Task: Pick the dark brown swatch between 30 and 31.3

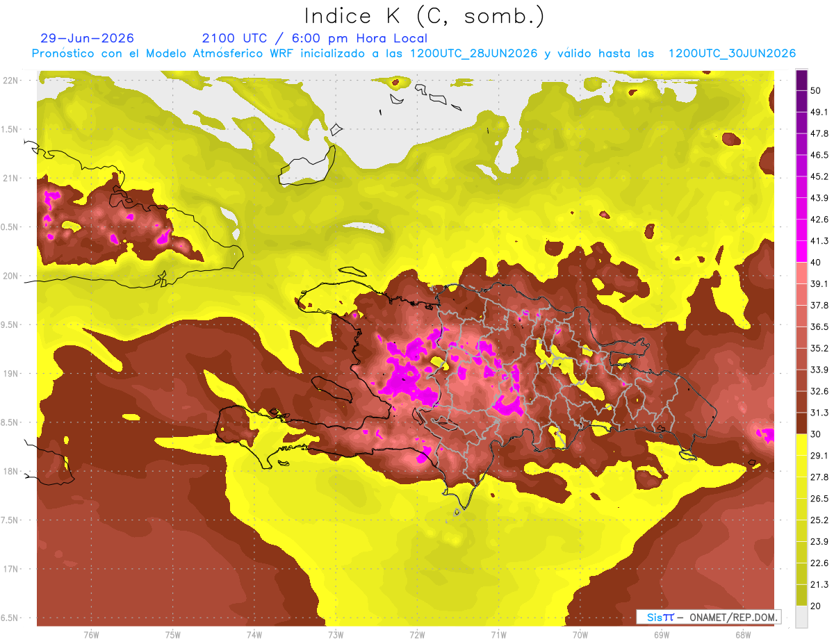Action: click(801, 423)
